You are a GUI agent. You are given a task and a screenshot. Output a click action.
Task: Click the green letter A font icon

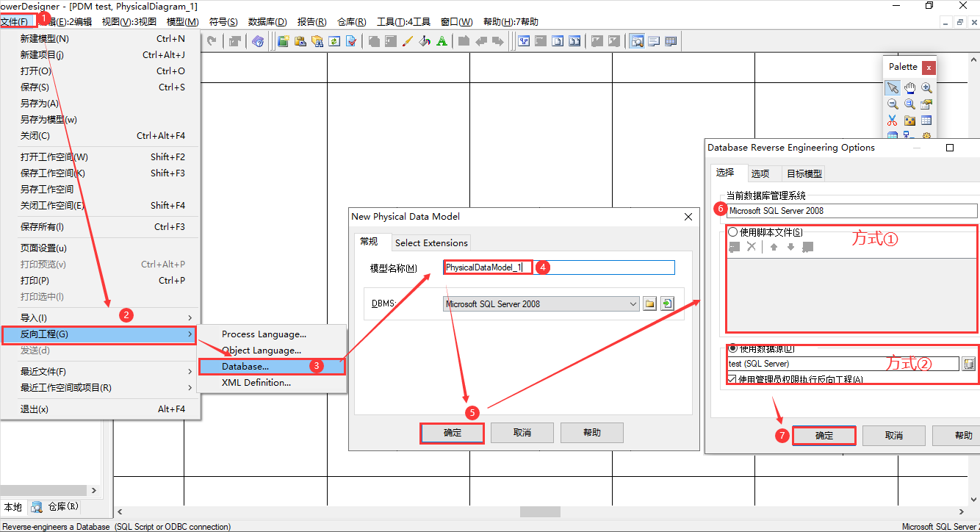(x=442, y=41)
